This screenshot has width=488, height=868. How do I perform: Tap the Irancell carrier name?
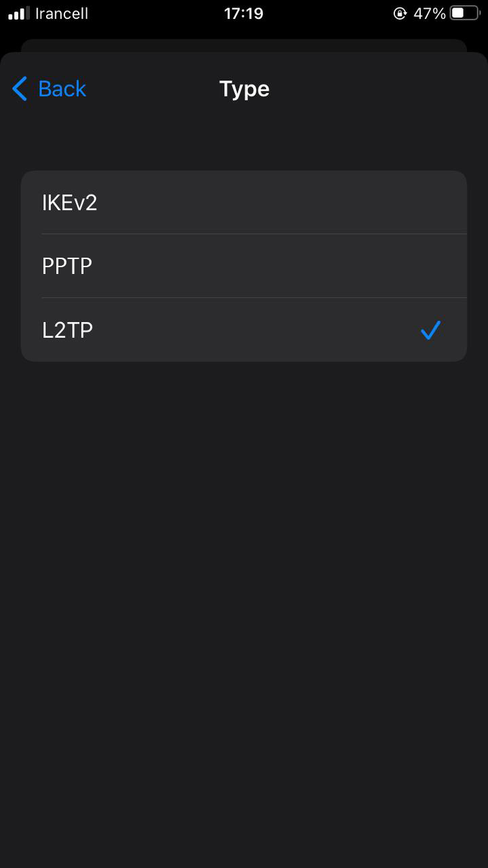tap(62, 14)
